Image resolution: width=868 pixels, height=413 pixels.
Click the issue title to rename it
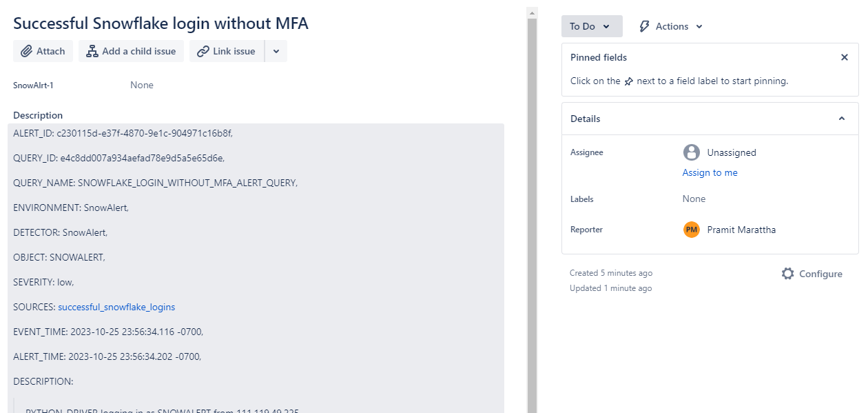point(160,23)
